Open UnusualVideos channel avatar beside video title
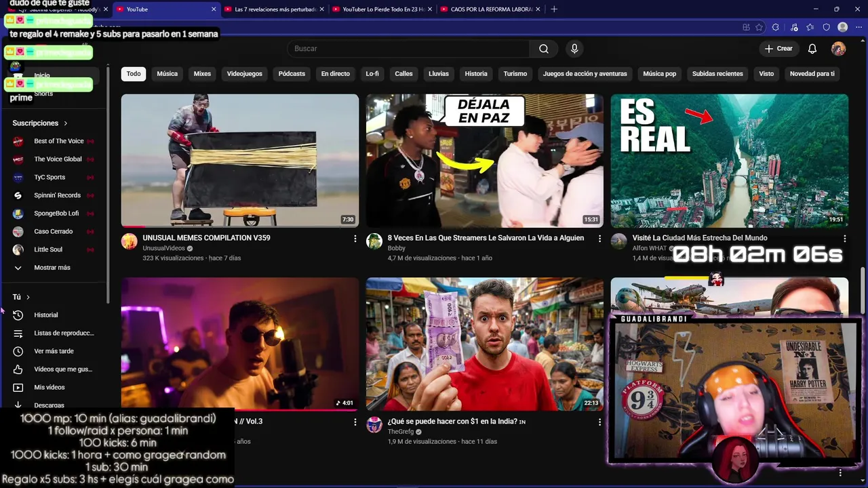 pos(130,241)
